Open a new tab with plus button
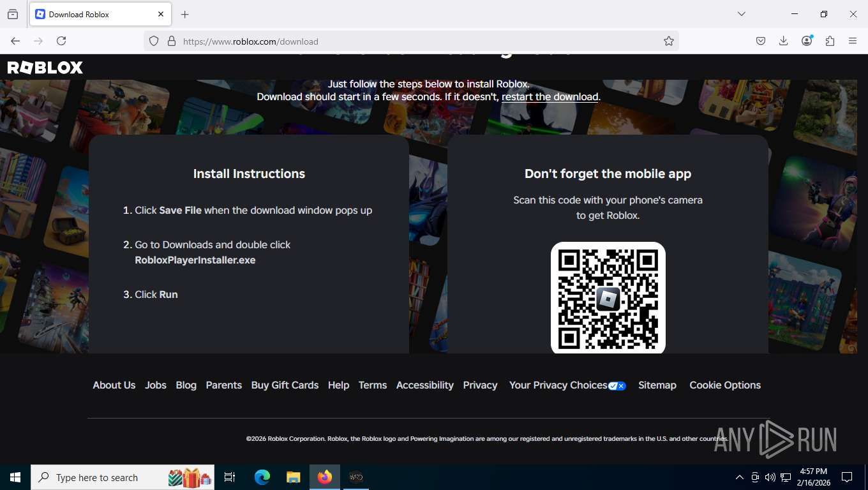This screenshot has width=868, height=490. [185, 14]
